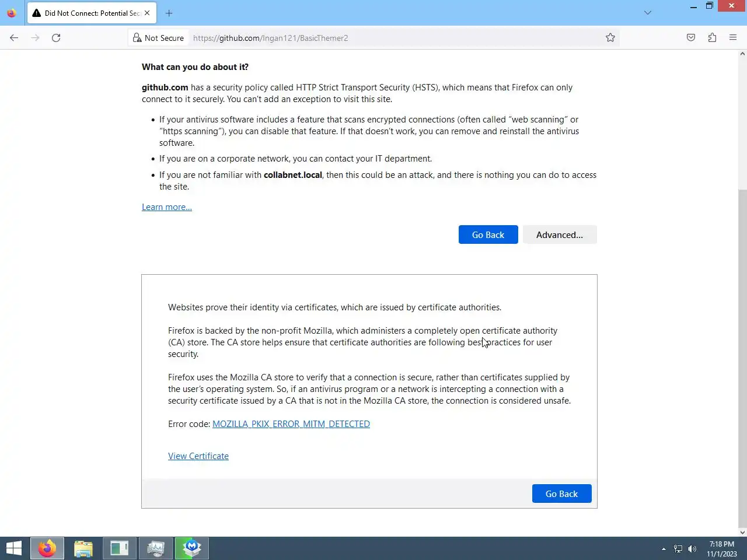Click the vertical page scrollbar thumb
The height and width of the screenshot is (560, 747).
click(x=742, y=358)
